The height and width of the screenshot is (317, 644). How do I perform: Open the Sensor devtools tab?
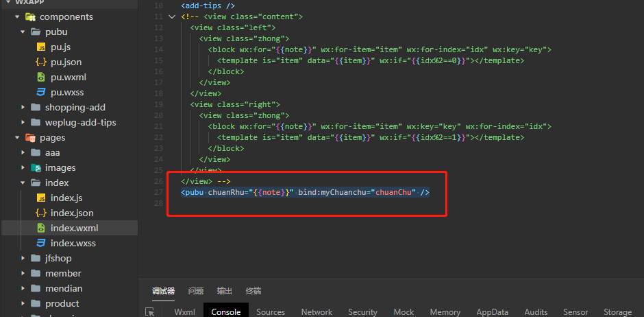(x=575, y=312)
